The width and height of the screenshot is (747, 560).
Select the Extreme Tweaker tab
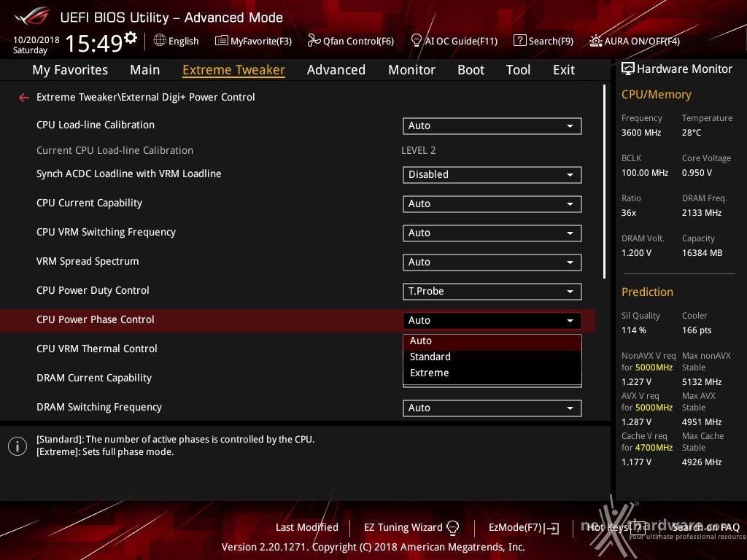click(x=234, y=70)
